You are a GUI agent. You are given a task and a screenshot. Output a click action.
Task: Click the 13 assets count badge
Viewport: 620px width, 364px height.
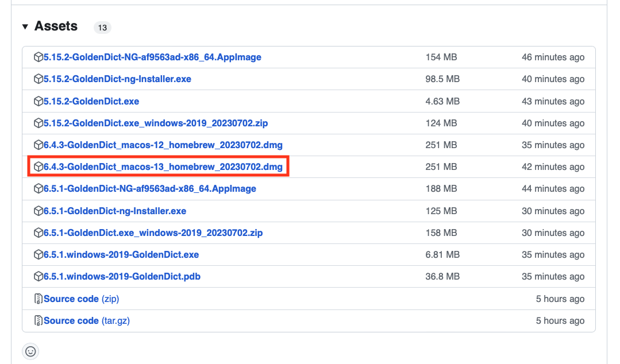[x=102, y=28]
